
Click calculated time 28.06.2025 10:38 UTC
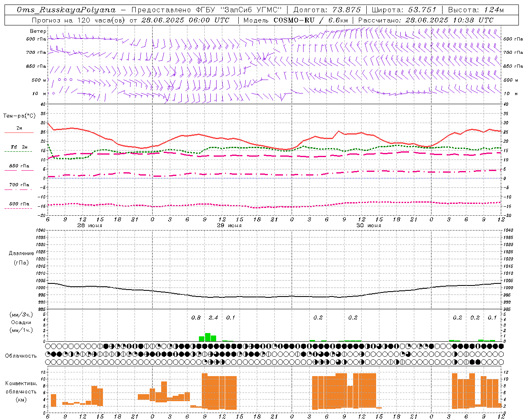[x=450, y=20]
